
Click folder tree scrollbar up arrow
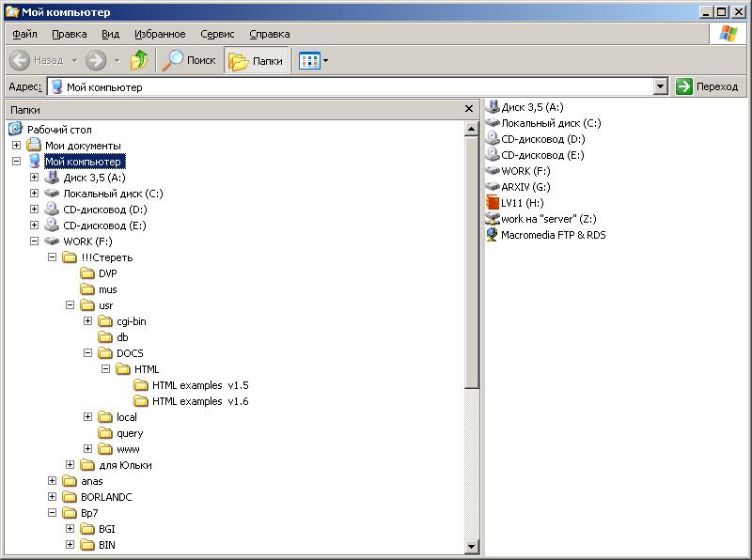pyautogui.click(x=472, y=129)
